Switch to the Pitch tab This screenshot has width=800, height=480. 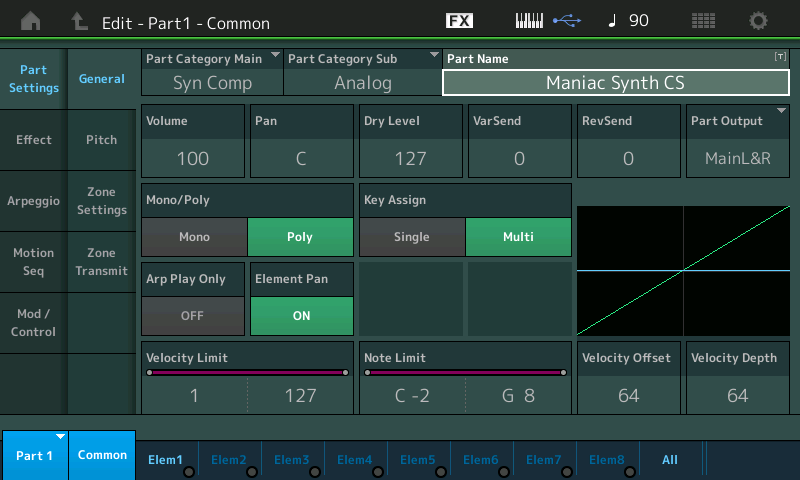(101, 140)
